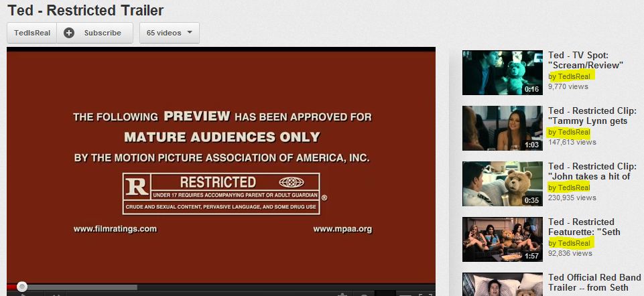Screen dimensions: 644x296
Task: Open the TedIsReal channel button
Action: coord(32,33)
